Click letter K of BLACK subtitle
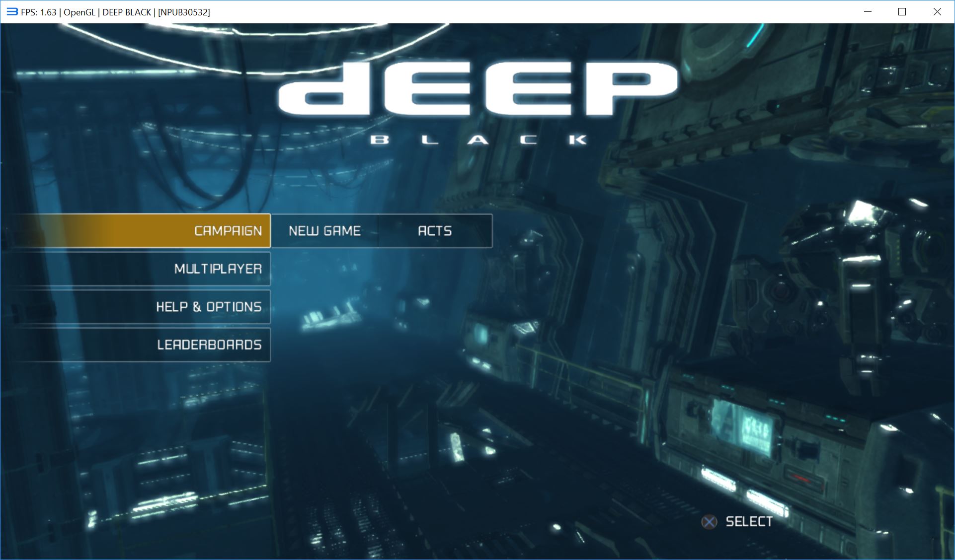 (x=578, y=140)
